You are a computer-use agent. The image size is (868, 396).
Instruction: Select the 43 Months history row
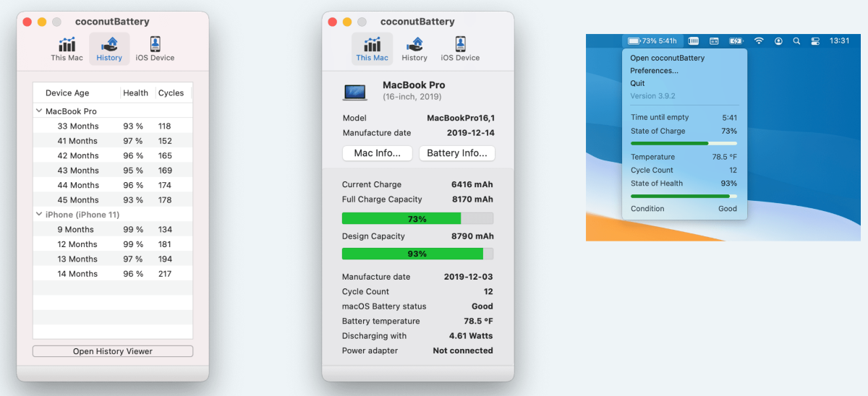pos(113,171)
